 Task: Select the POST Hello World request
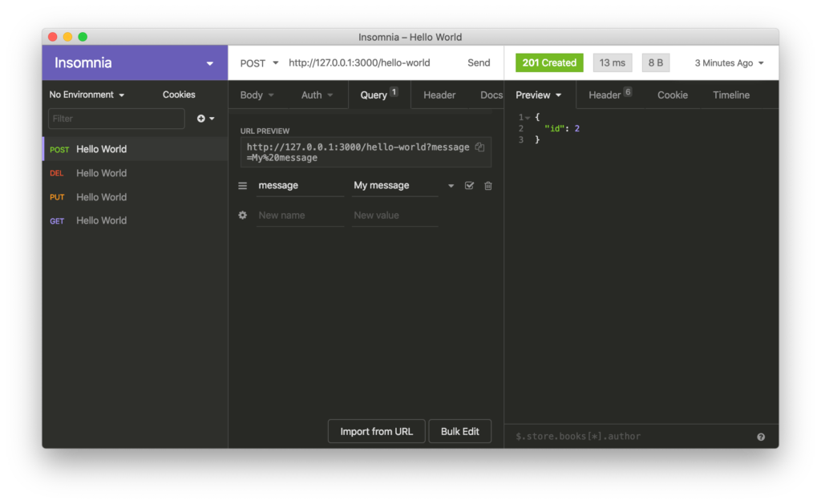(135, 149)
